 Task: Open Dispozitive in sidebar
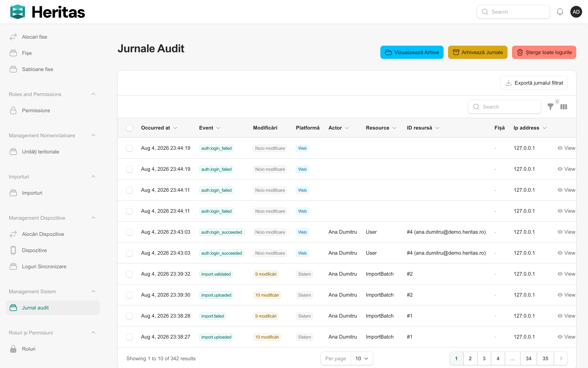[x=53, y=250]
